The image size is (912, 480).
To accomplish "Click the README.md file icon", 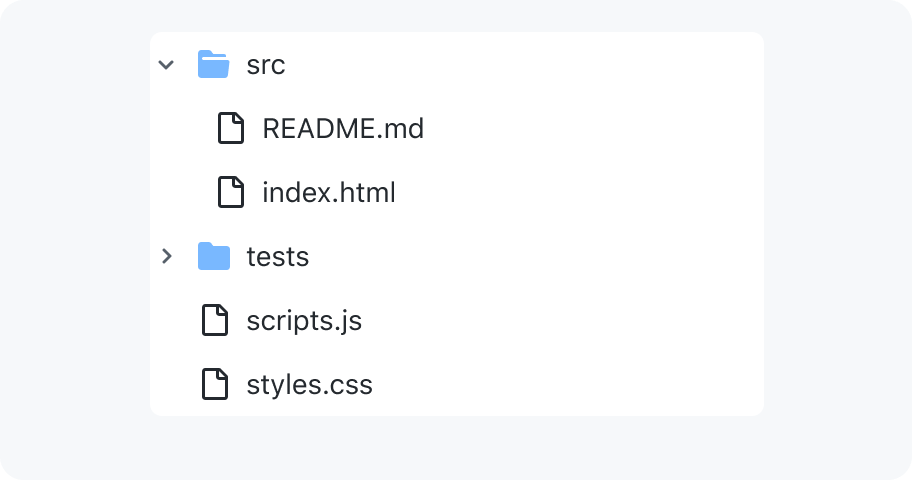I will coord(231,128).
